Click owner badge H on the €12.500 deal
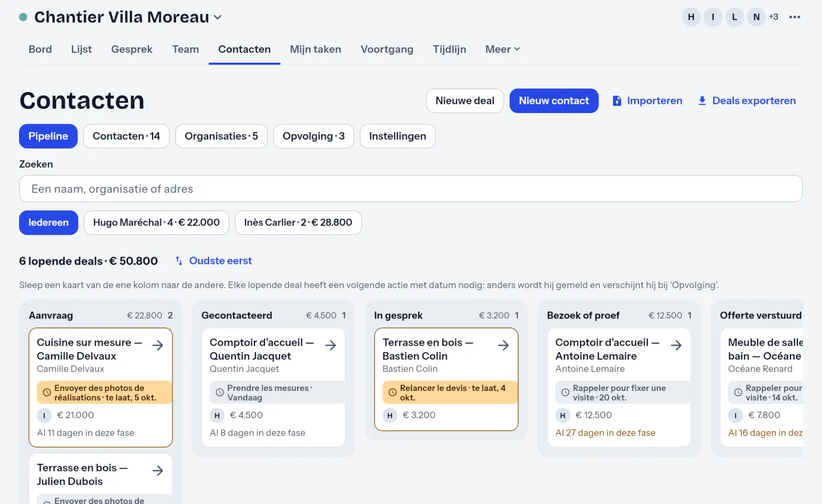 pos(563,415)
